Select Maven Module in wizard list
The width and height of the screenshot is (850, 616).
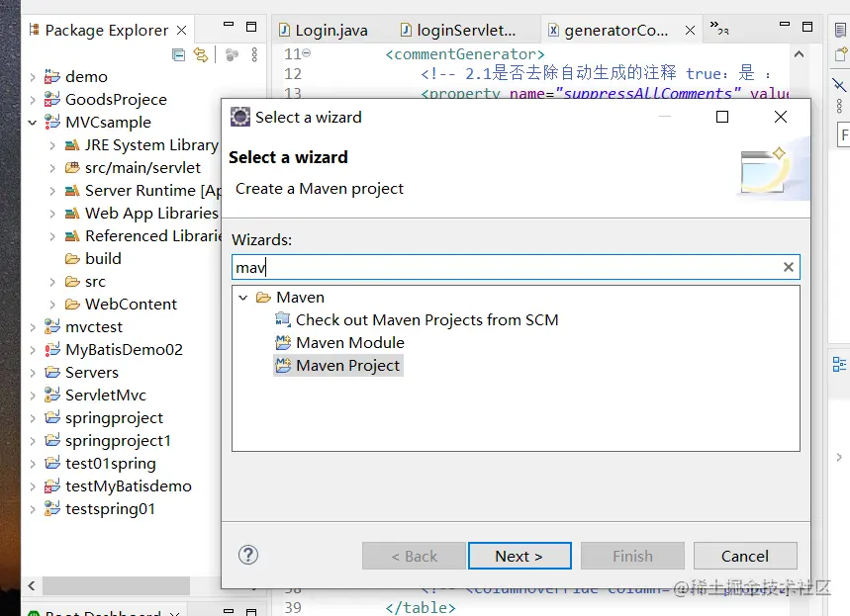[349, 343]
